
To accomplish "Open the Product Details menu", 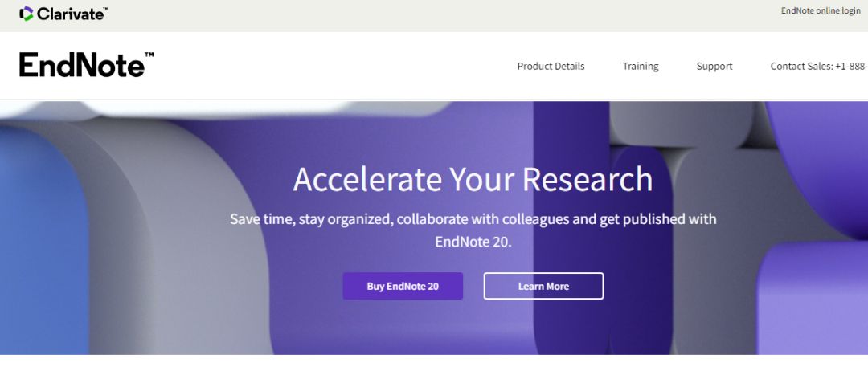I will (x=551, y=67).
